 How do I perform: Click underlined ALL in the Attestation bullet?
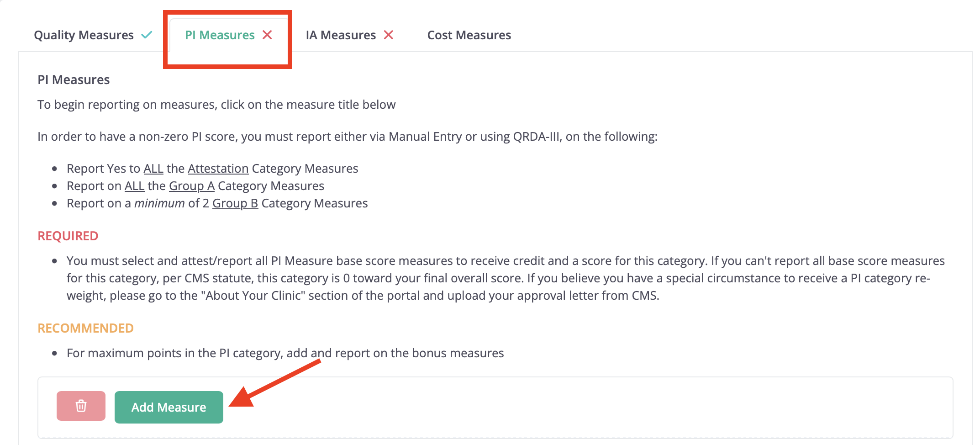click(153, 169)
